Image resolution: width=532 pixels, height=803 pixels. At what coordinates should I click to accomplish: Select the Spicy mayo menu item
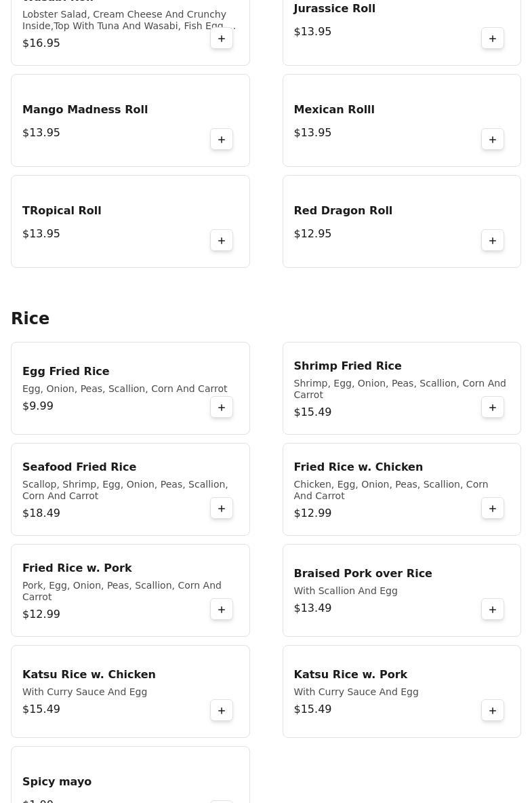point(57,781)
